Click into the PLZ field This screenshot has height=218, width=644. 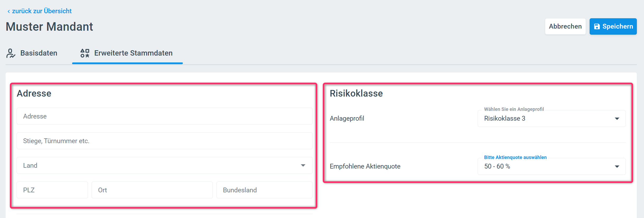click(52, 190)
